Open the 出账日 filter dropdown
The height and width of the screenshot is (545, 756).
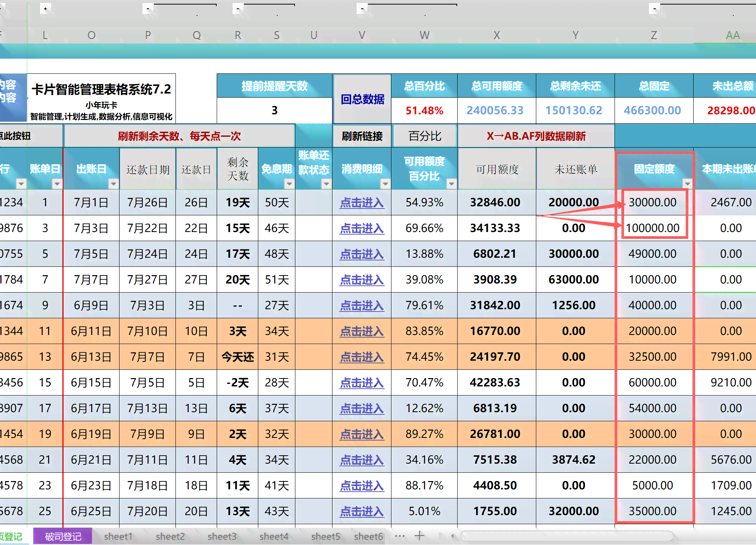coord(113,184)
